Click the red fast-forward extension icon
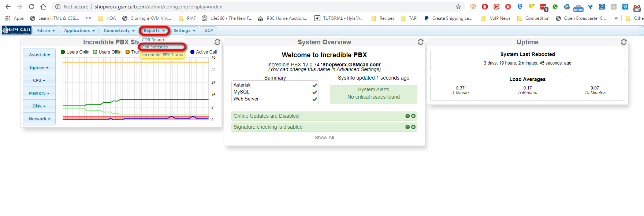The image size is (644, 216). point(496,7)
